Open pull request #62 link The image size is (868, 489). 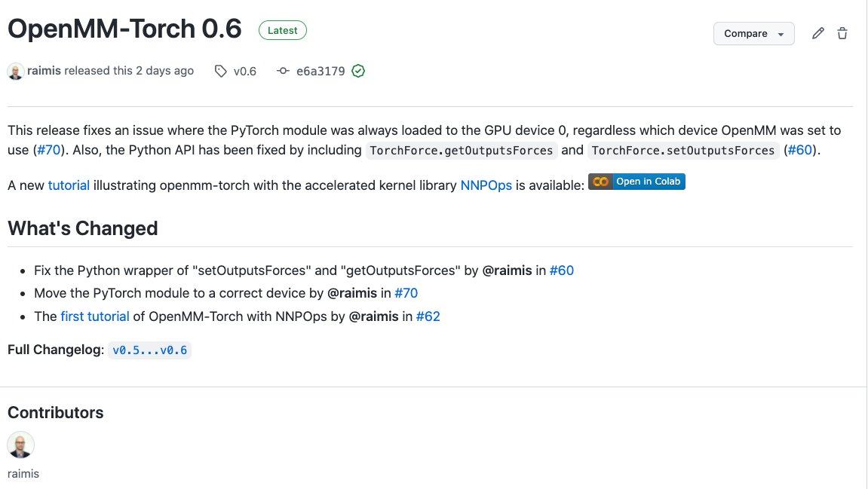[428, 316]
